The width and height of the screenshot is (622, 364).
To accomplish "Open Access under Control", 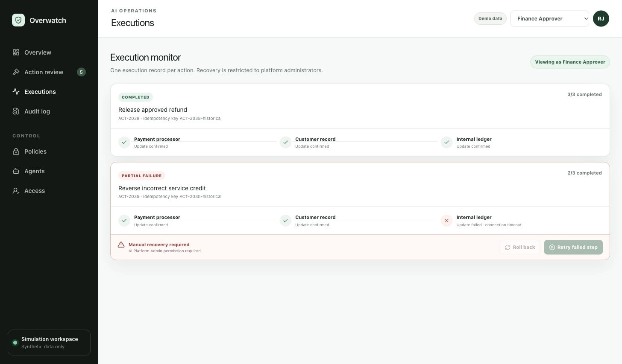I will tap(49, 191).
